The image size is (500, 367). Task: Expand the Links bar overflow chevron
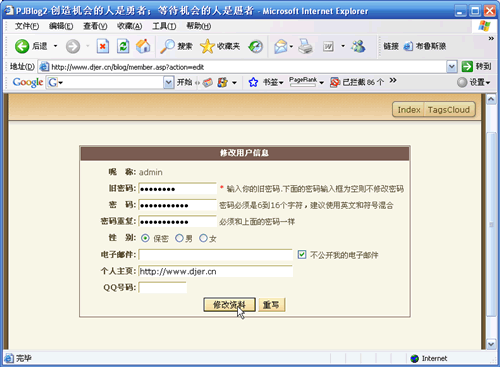click(x=491, y=39)
